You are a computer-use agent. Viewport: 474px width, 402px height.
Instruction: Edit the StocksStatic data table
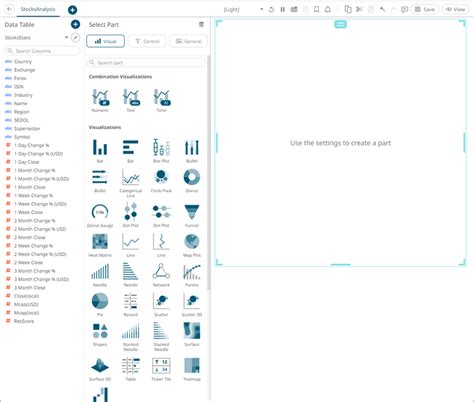(x=76, y=38)
